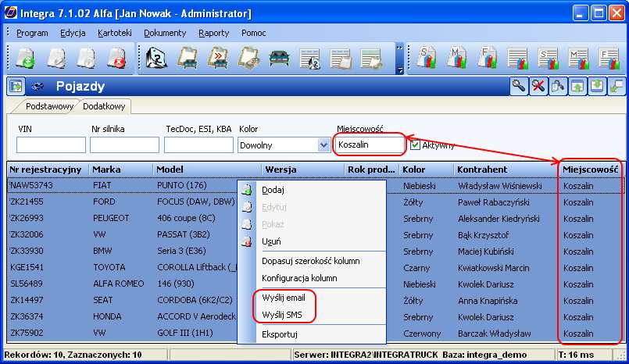The image size is (629, 364).
Task: Open the Program menu
Action: (x=32, y=33)
